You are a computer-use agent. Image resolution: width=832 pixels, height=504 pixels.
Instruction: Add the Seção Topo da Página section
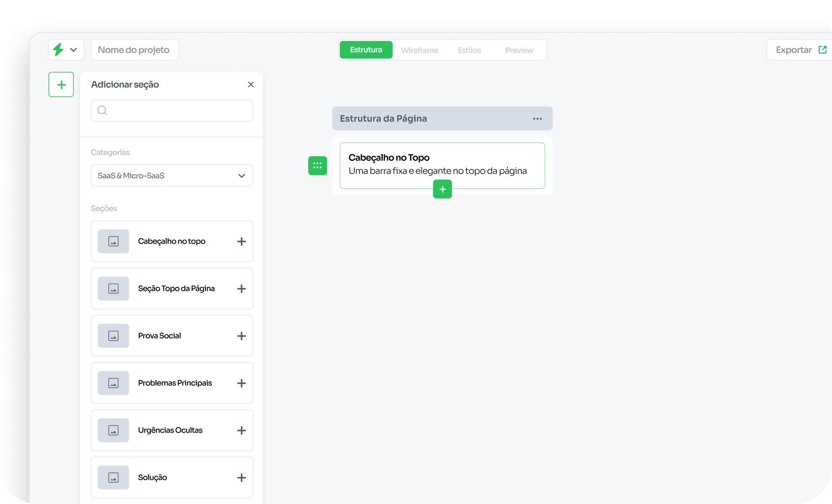click(x=241, y=289)
